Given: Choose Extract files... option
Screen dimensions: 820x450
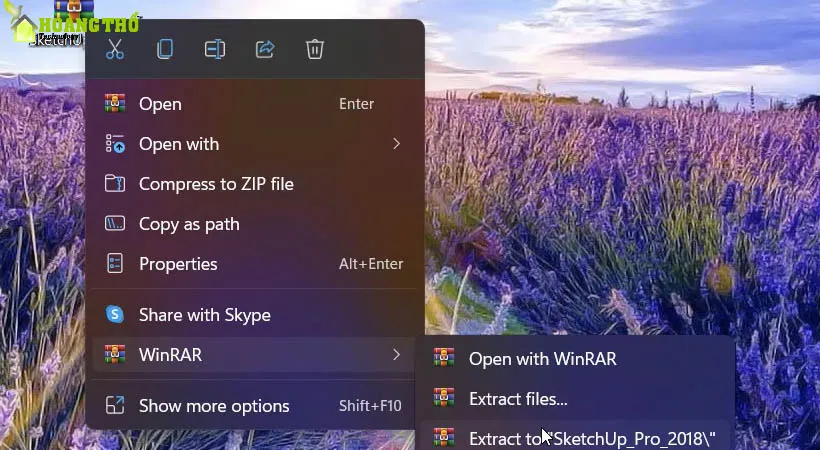Looking at the screenshot, I should tap(577, 399).
